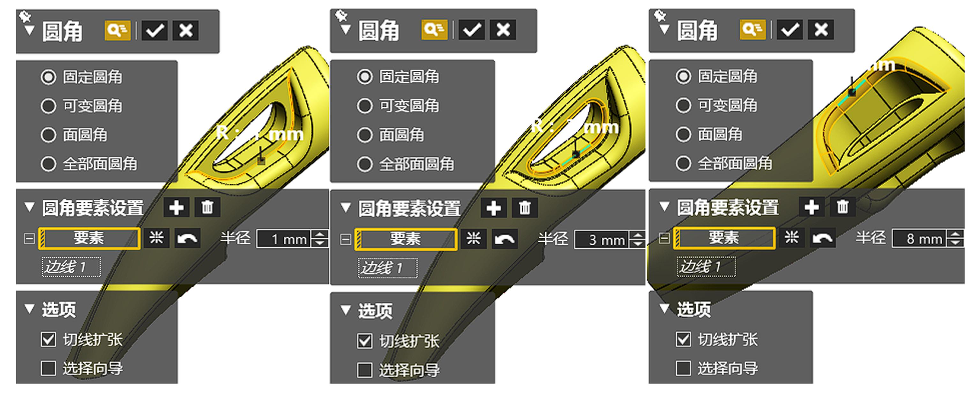This screenshot has height=395, width=980.
Task: Click the 要素 selection button in the right panel
Action: tap(724, 238)
